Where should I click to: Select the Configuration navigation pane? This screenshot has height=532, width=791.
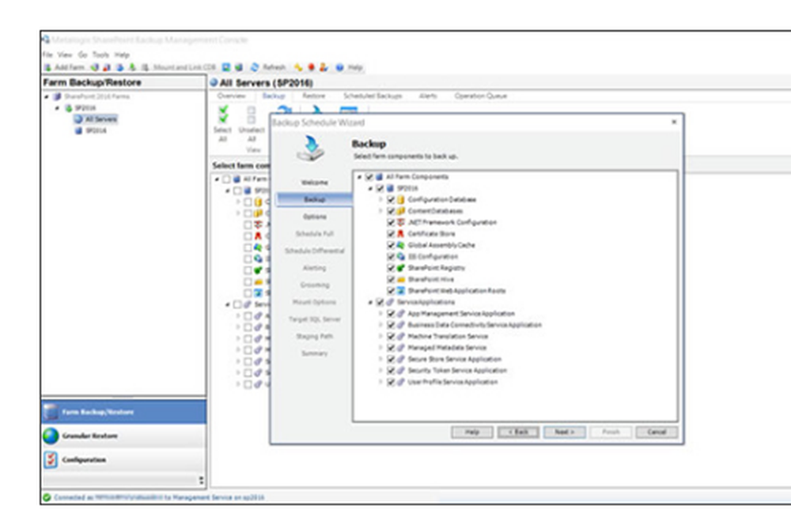pyautogui.click(x=124, y=459)
